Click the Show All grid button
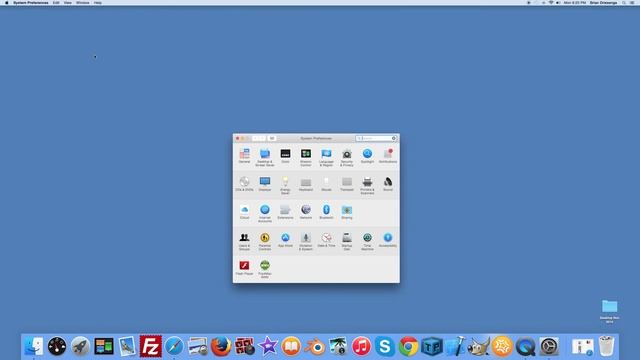This screenshot has width=640, height=360. point(272,138)
